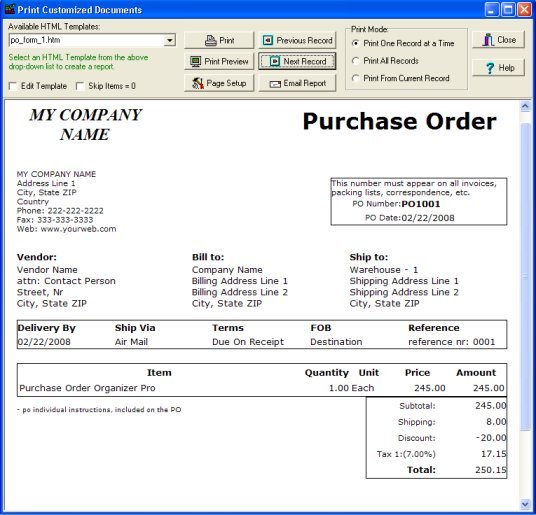Click the monitor icon on Print Preview
Viewport: 536px width, 515px height.
[196, 62]
